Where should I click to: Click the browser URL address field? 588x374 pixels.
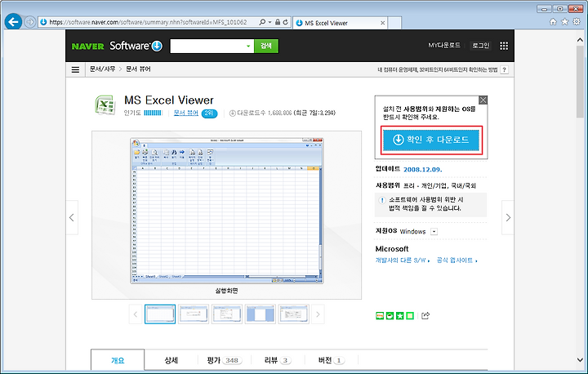pos(148,22)
